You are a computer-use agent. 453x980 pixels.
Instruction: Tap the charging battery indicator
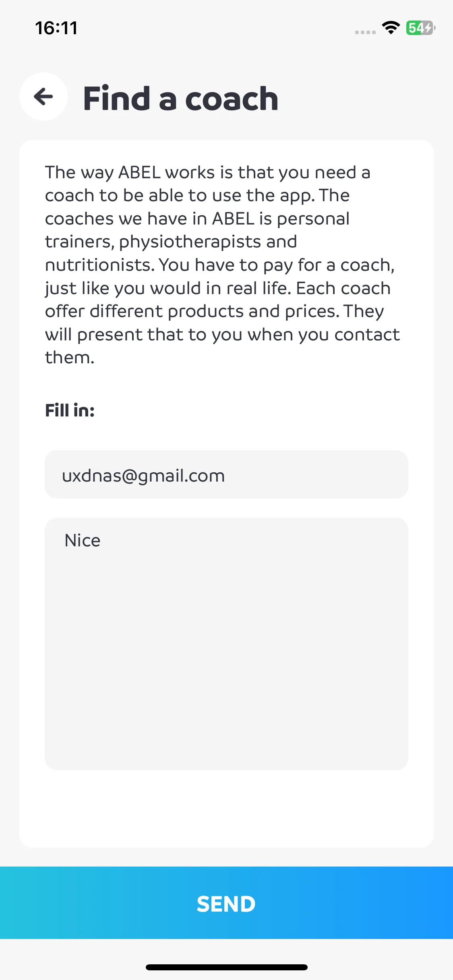[420, 28]
